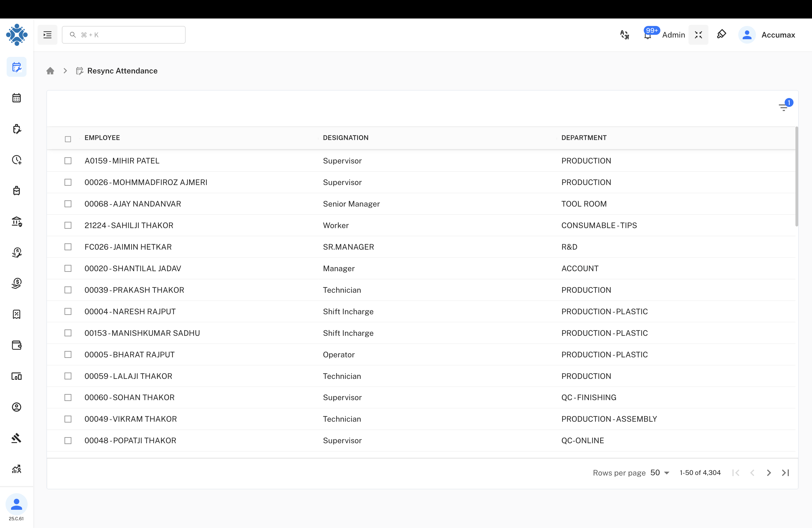Open the language translation icon in top bar
Screen dimensions: 812x528
[624, 35]
